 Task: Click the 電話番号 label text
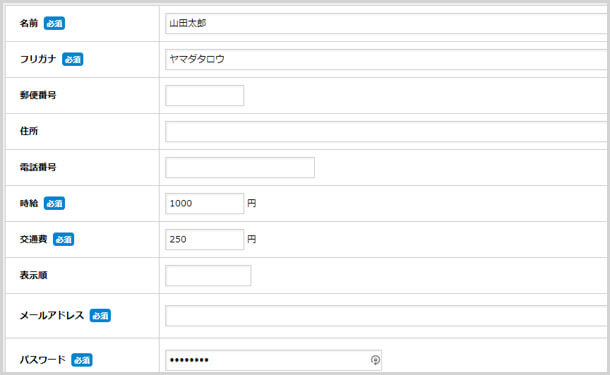(38, 167)
